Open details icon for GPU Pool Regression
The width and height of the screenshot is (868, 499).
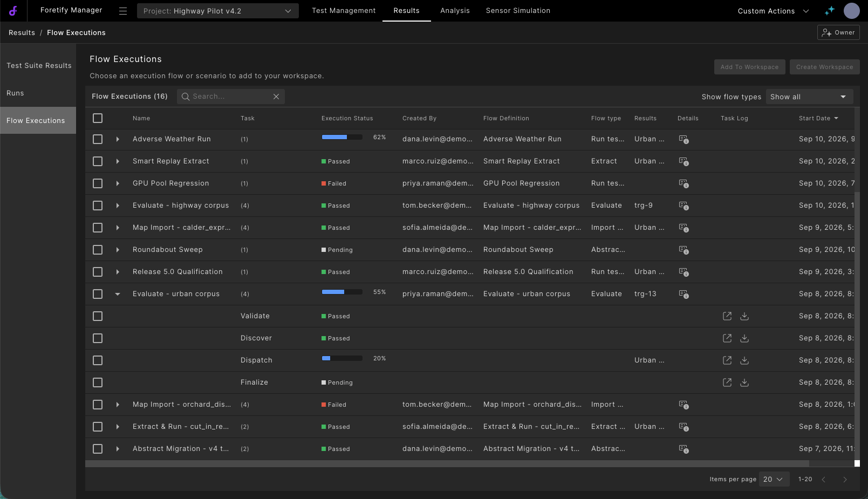684,183
